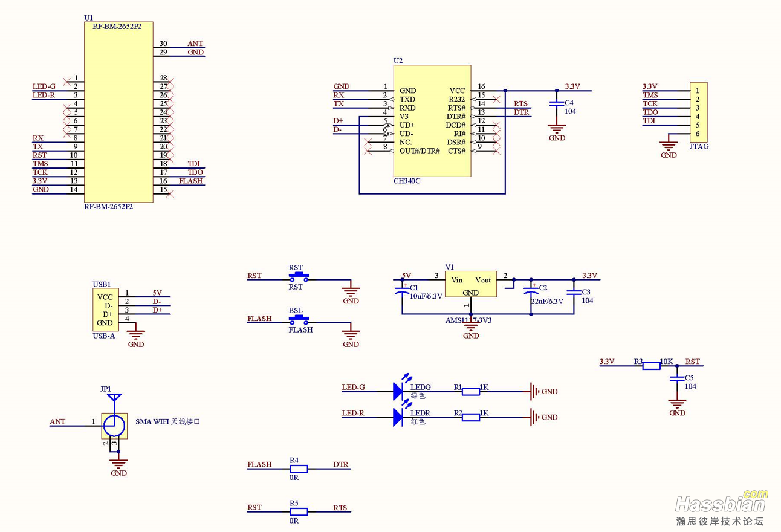Click the 'AMS1117-3V3' part label
The width and height of the screenshot is (781, 532).
coord(468,320)
